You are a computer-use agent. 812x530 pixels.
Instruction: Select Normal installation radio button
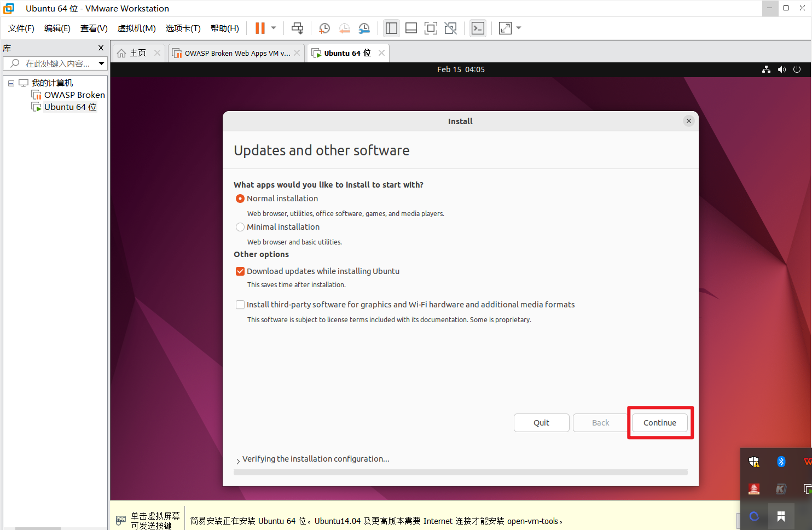(240, 199)
